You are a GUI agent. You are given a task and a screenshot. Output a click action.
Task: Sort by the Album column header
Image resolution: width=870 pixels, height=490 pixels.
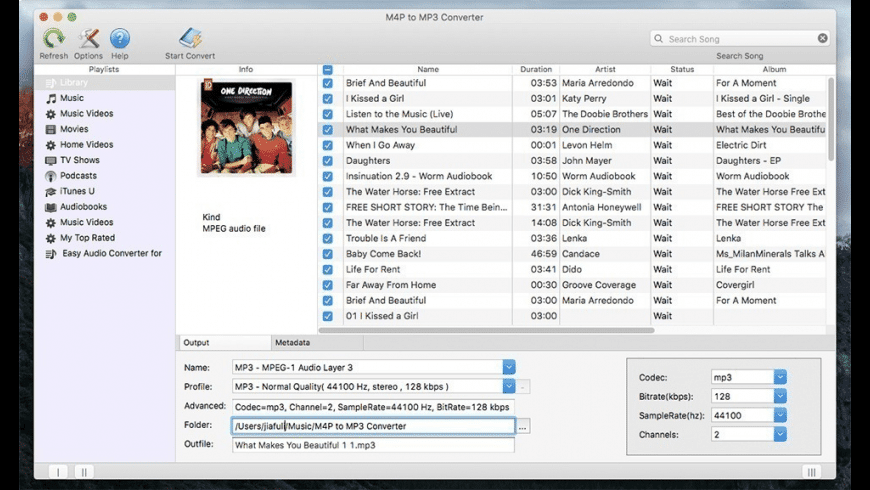tap(774, 69)
